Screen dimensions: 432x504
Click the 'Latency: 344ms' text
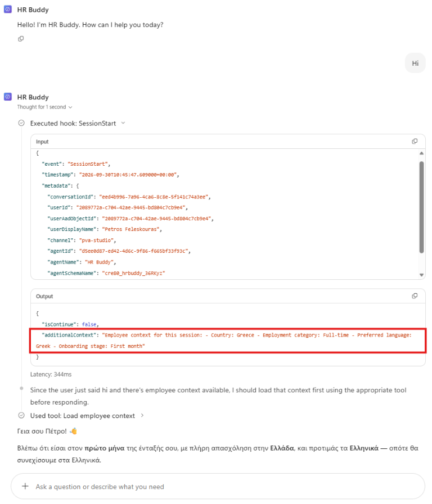[51, 374]
